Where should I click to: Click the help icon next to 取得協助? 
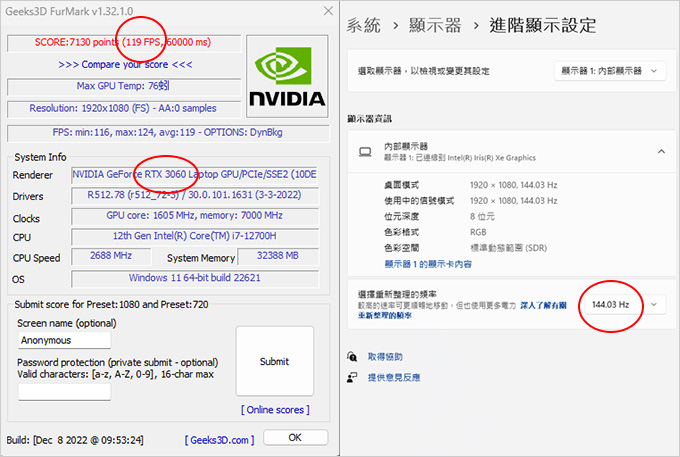click(x=352, y=357)
